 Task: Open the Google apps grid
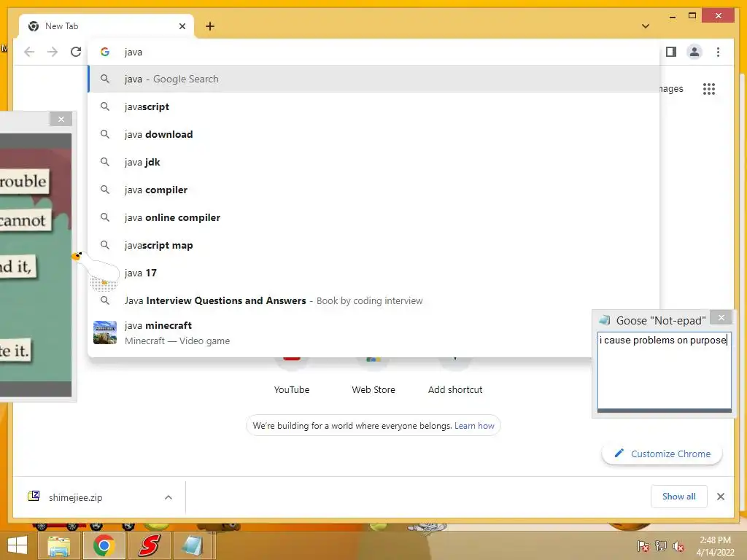pyautogui.click(x=708, y=88)
